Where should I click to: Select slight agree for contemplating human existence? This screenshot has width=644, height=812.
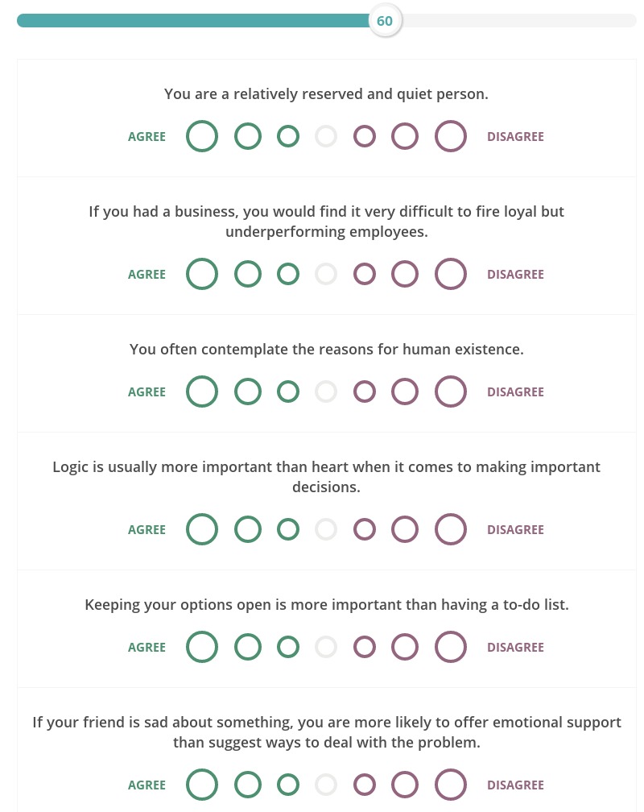pos(288,391)
